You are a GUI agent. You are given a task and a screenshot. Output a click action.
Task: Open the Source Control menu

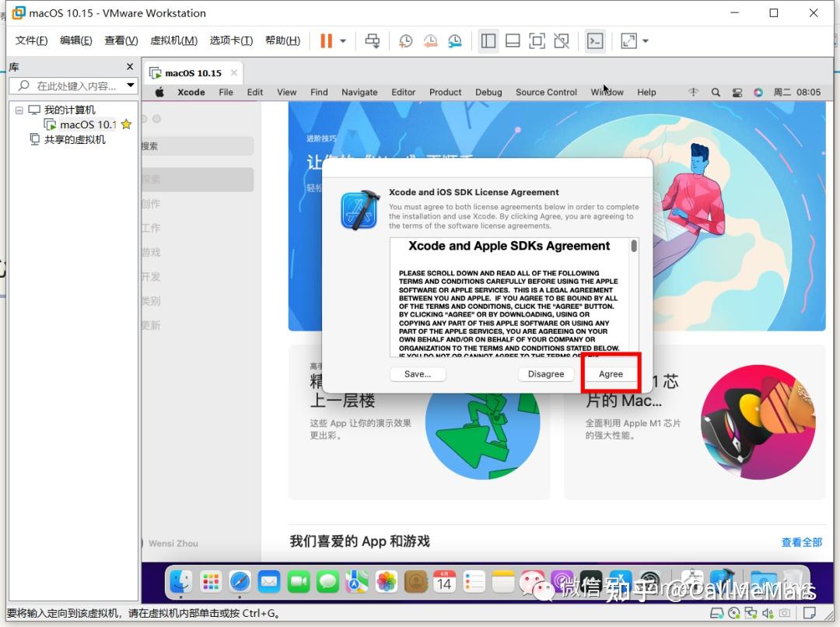pyautogui.click(x=546, y=92)
